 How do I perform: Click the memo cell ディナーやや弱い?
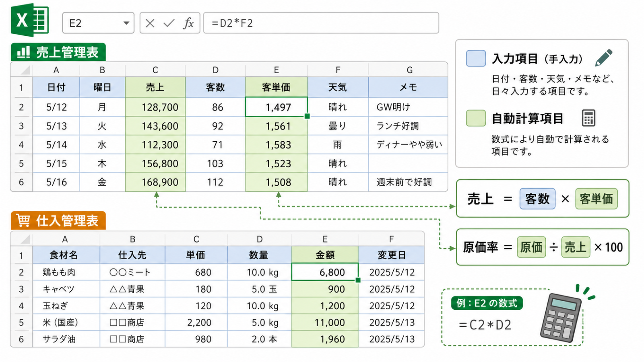(408, 145)
